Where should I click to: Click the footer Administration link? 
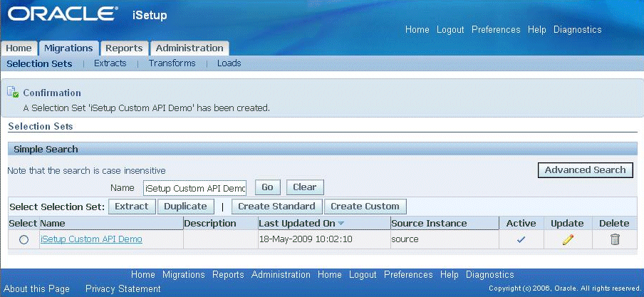[281, 275]
